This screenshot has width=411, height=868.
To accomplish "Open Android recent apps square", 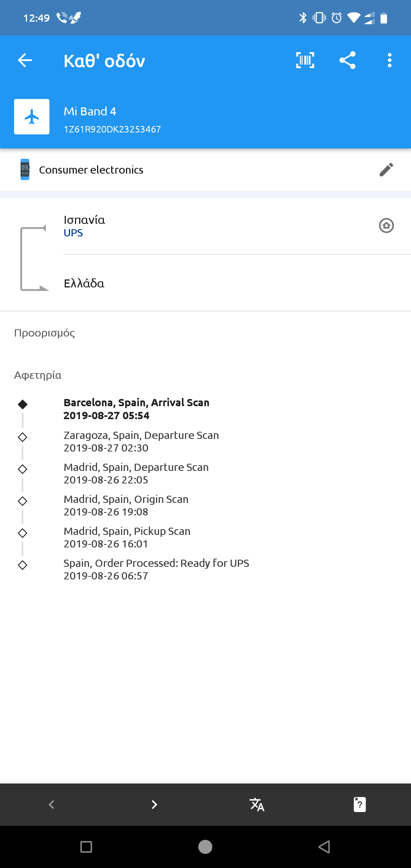I will 86,847.
